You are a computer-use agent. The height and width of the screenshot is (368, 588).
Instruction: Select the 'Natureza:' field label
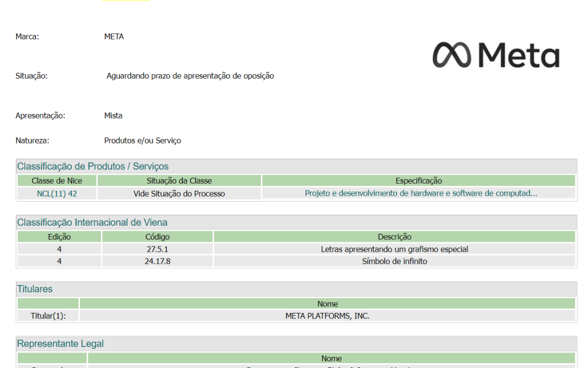(32, 141)
